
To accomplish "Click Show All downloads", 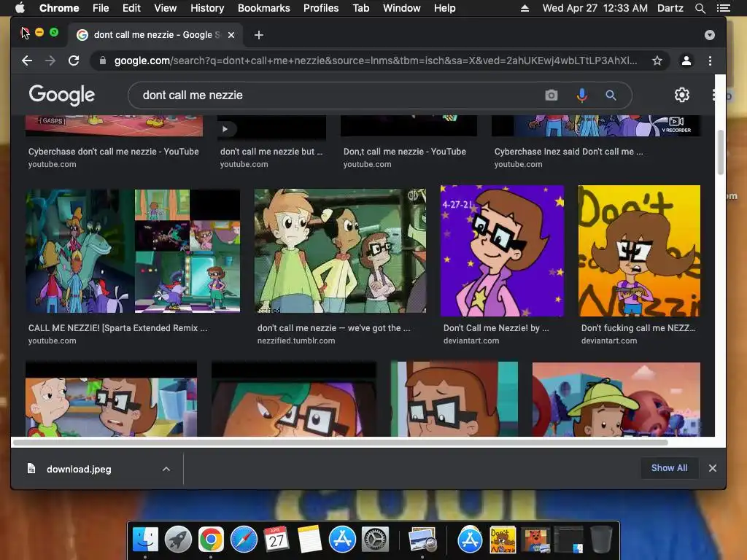I will tap(670, 468).
